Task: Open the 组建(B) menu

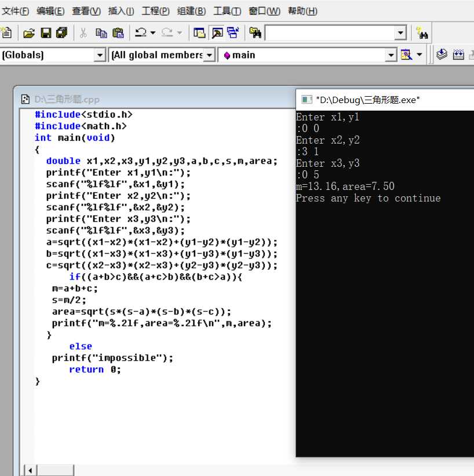Action: click(191, 11)
